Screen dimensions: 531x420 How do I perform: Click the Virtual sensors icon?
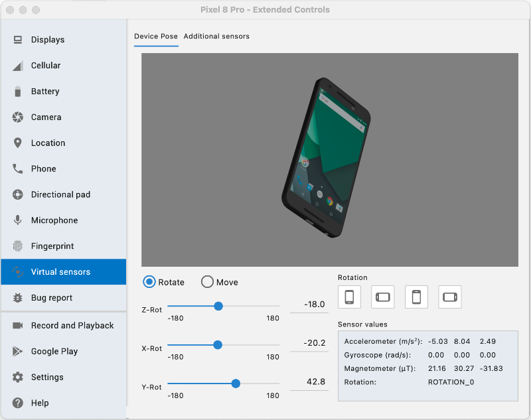pyautogui.click(x=18, y=272)
